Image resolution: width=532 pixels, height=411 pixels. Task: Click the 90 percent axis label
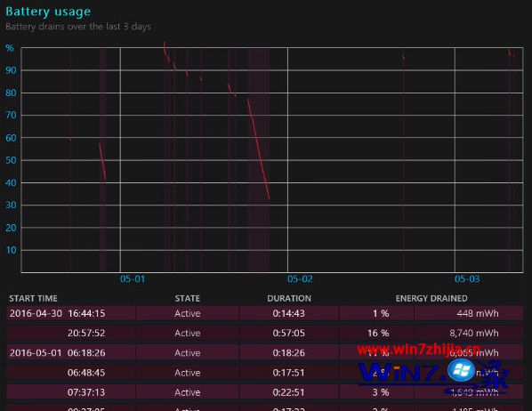[x=11, y=70]
